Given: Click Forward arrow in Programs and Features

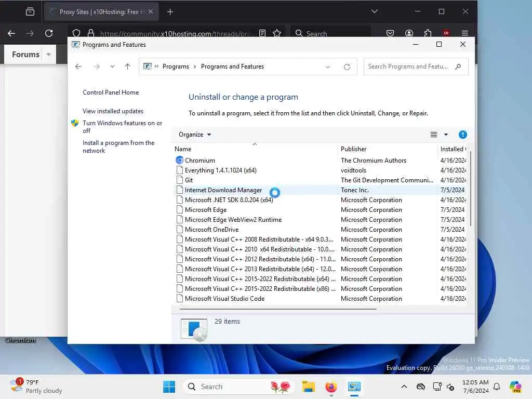Looking at the screenshot, I should click(97, 66).
